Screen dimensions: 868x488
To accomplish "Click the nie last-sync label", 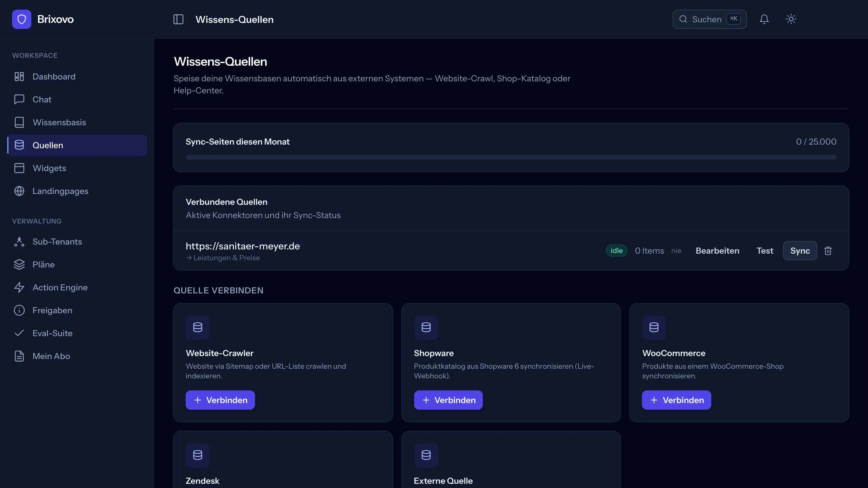I will click(x=676, y=251).
